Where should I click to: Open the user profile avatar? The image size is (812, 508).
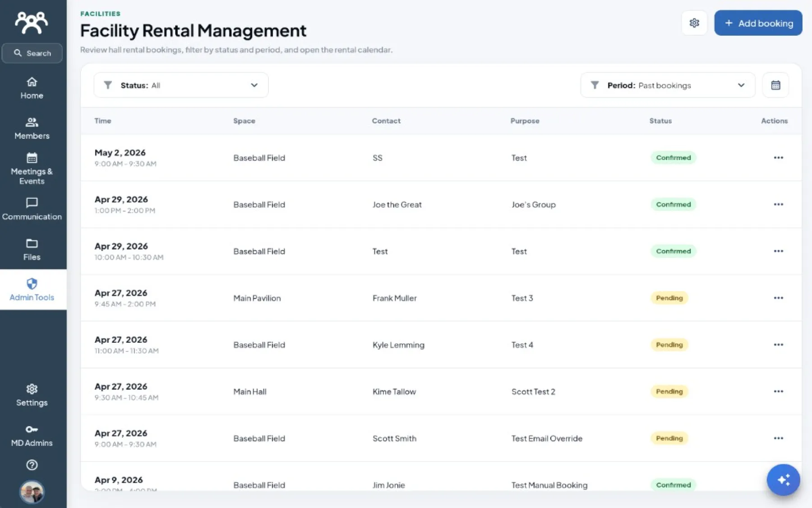click(32, 492)
